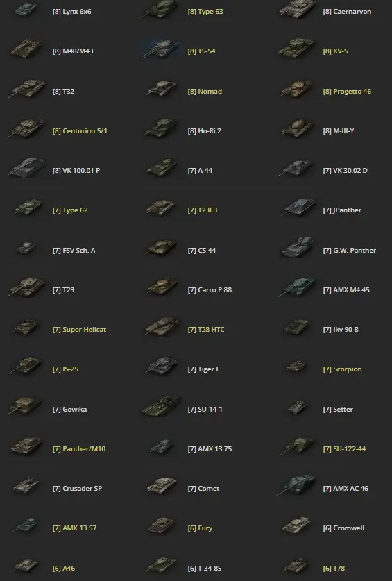The width and height of the screenshot is (392, 581).
Task: Click the Gowika tank image
Action: [25, 406]
